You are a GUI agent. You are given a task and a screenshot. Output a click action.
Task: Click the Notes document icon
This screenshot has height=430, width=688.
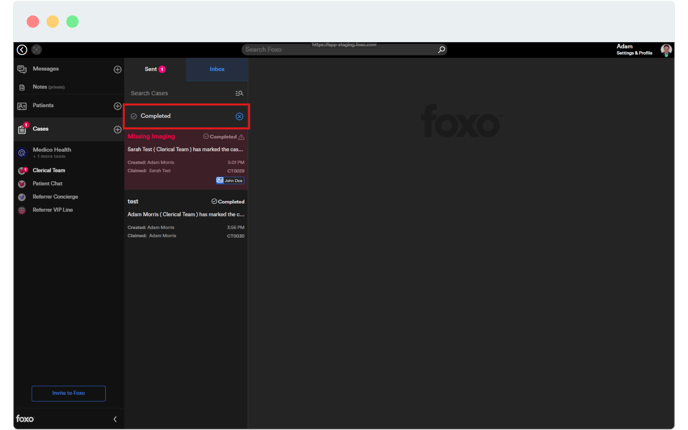pos(22,88)
